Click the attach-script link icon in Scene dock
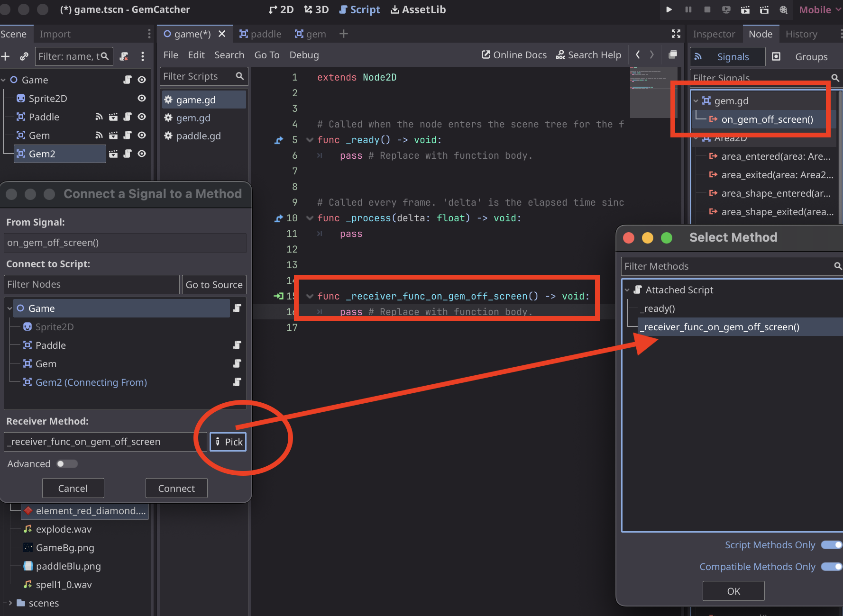 click(x=24, y=56)
